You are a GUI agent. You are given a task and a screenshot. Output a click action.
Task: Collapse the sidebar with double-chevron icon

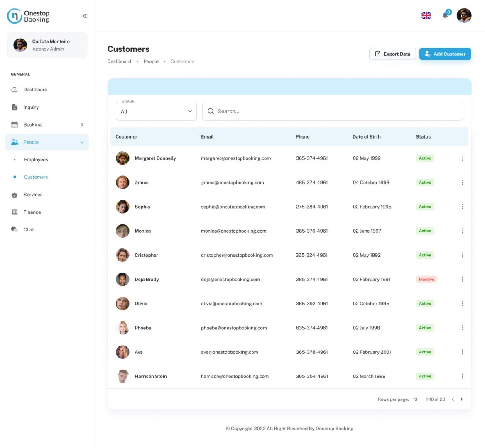[x=85, y=16]
